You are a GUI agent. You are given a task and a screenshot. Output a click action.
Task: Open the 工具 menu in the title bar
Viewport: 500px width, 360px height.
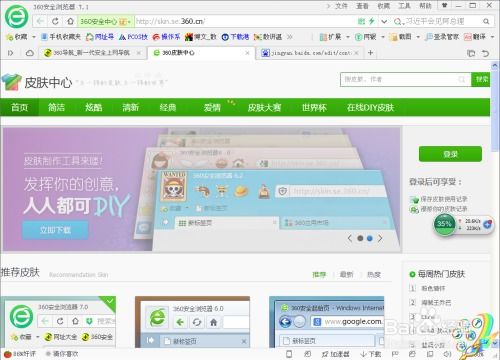(x=404, y=6)
